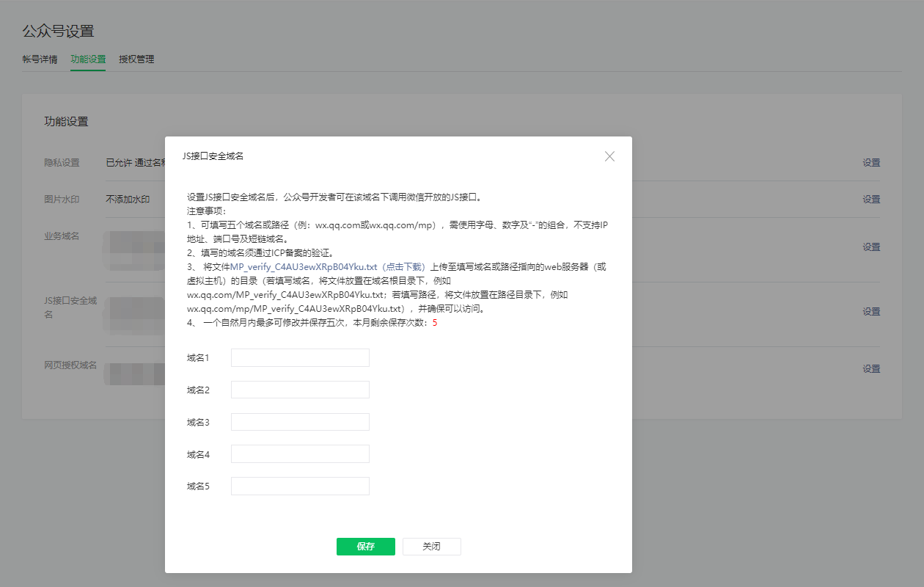Focus the 域名3 input field

300,422
